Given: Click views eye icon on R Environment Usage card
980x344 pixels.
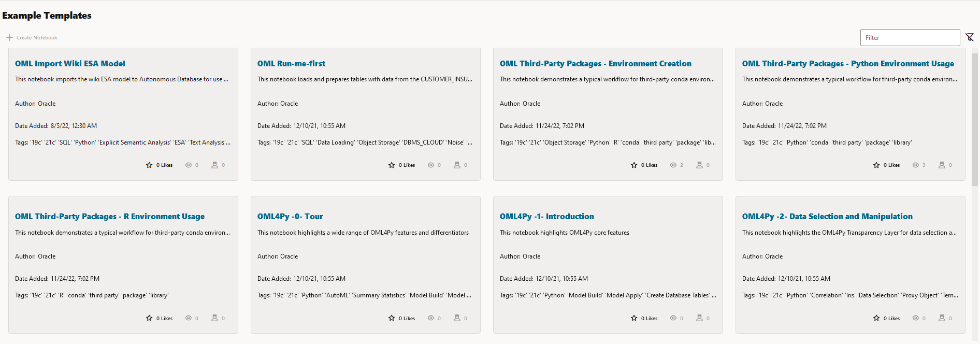Looking at the screenshot, I should point(189,318).
